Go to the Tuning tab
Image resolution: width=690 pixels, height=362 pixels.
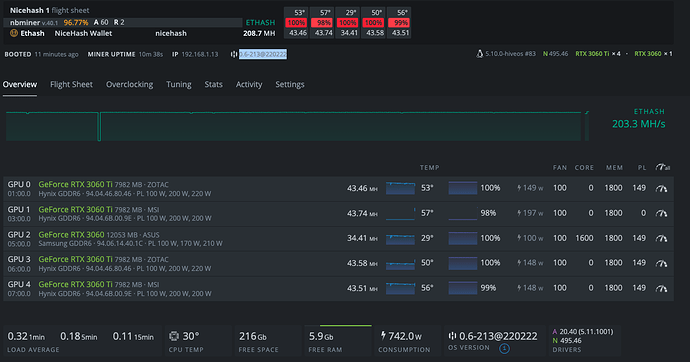(179, 84)
